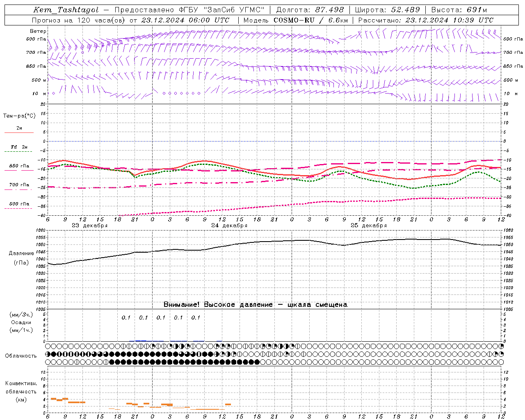
Task: Click the "(мм/1ч.)" precipitation unit label
Action: [x=21, y=330]
